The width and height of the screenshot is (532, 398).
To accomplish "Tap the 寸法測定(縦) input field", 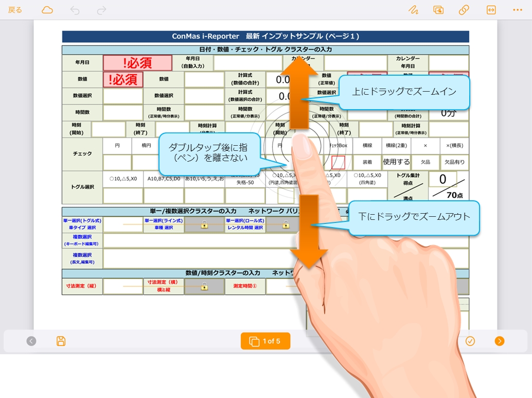I will pyautogui.click(x=123, y=286).
